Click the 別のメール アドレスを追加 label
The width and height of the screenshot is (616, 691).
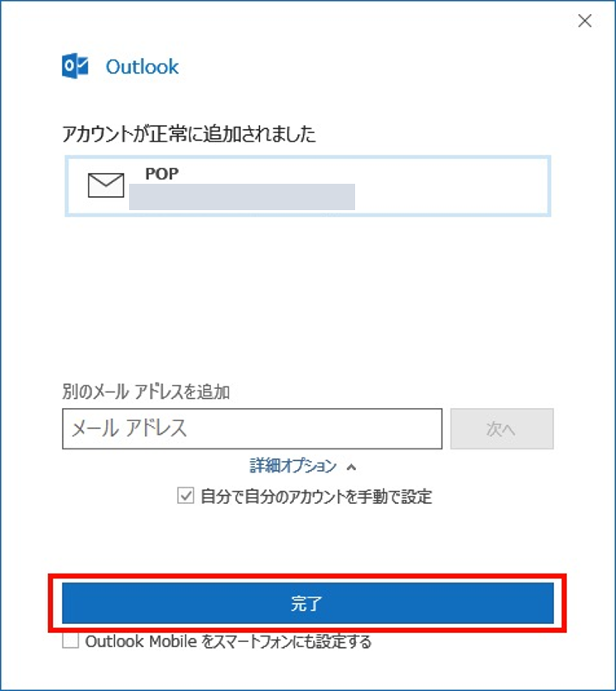[x=146, y=391]
